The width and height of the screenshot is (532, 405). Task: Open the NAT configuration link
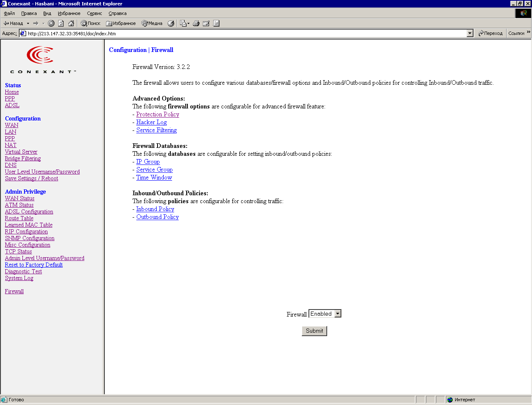[10, 145]
